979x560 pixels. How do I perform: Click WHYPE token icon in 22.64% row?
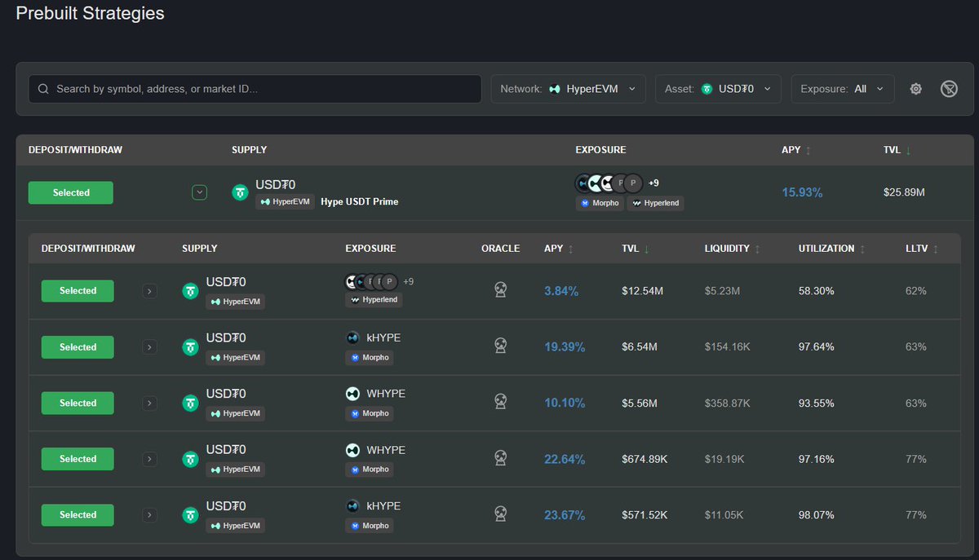pyautogui.click(x=352, y=450)
